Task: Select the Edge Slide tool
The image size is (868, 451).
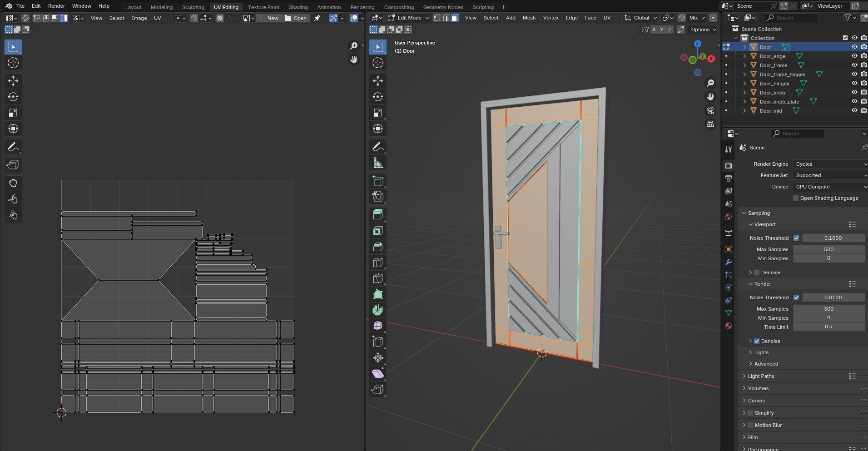Action: pos(378,342)
